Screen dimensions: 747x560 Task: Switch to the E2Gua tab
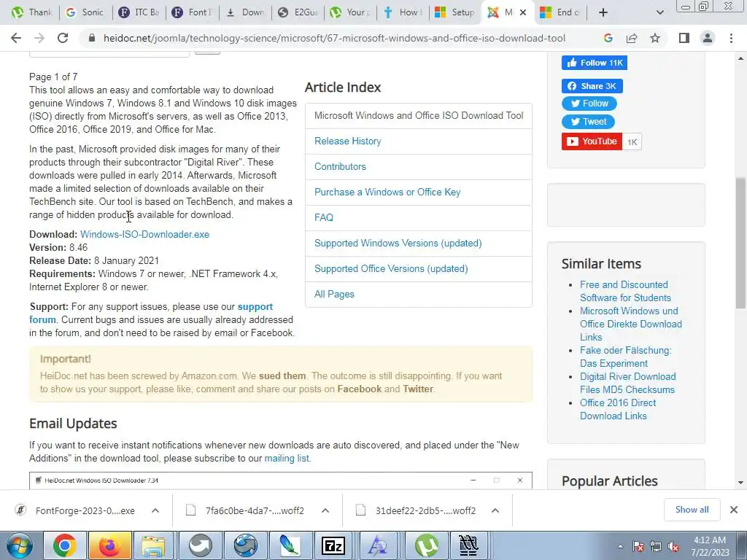click(x=298, y=12)
